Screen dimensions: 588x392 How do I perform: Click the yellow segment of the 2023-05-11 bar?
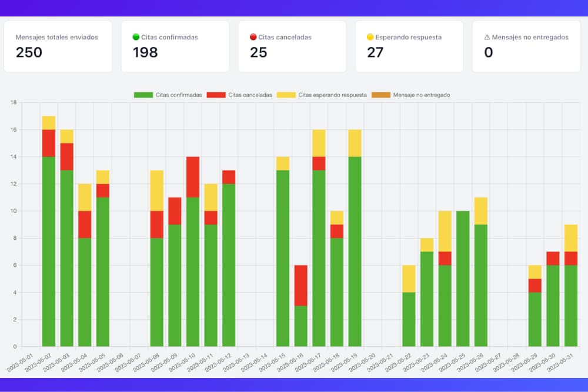[211, 197]
